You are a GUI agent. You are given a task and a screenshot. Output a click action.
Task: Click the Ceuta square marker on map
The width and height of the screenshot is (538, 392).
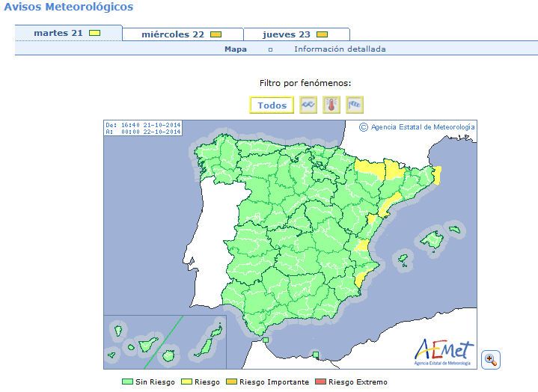tap(266, 340)
